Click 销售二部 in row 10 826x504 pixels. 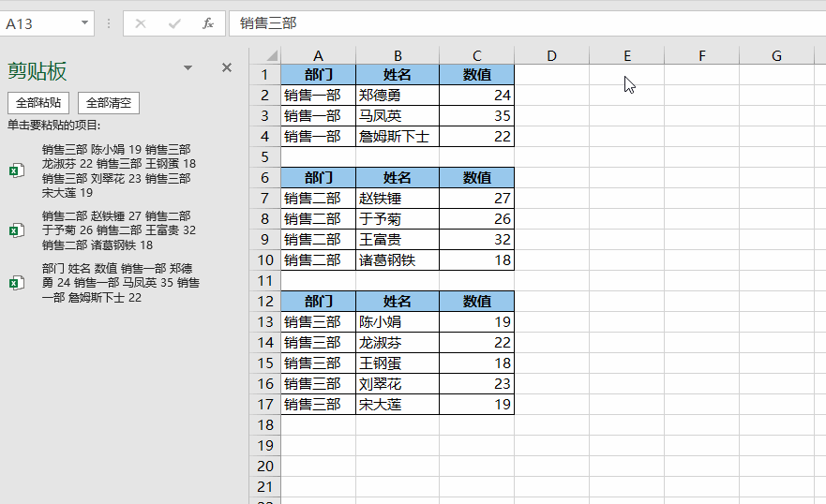tap(318, 259)
